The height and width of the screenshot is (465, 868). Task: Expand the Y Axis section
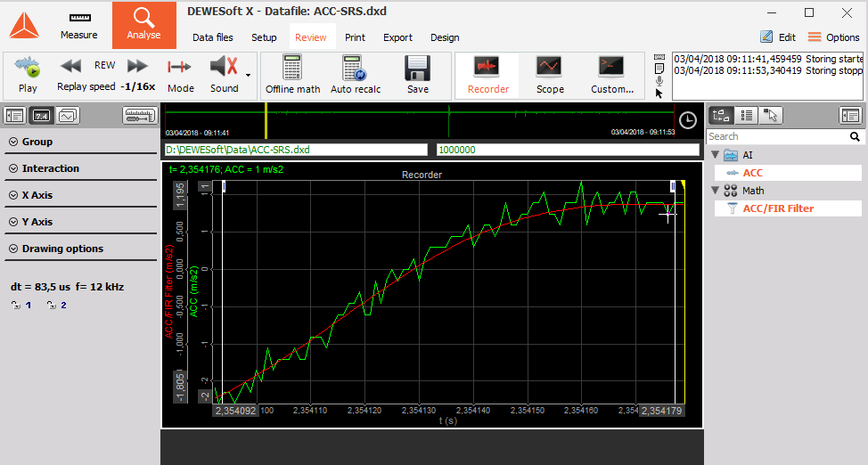point(80,222)
